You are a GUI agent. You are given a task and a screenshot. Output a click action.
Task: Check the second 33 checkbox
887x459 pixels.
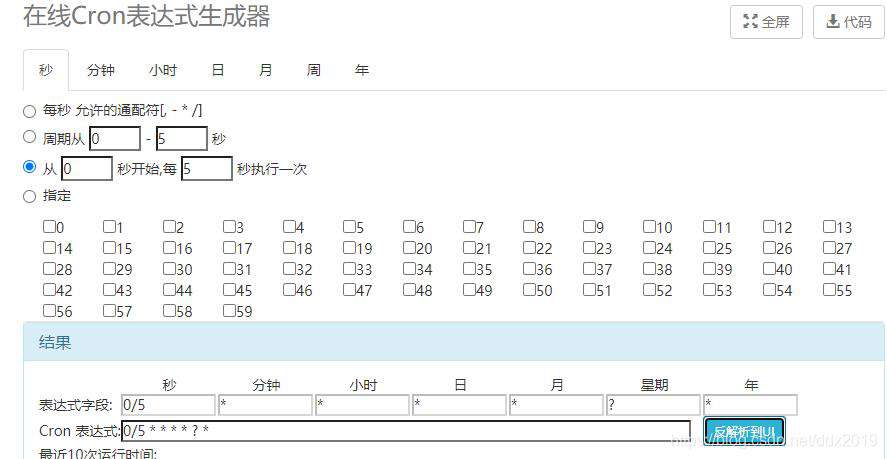[x=349, y=269]
